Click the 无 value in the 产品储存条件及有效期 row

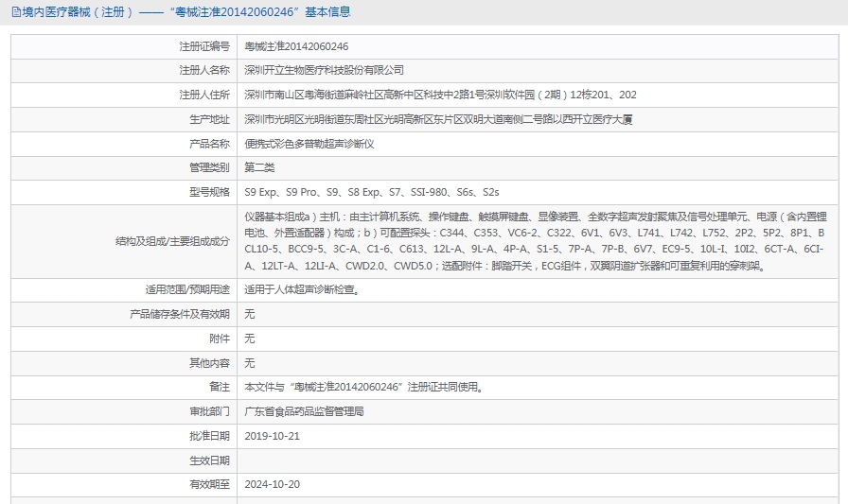(x=249, y=314)
